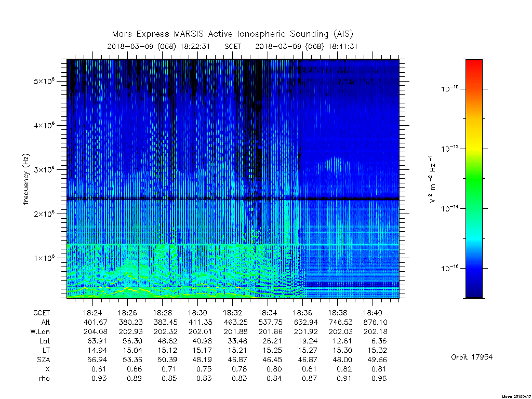532x399 pixels.
Task: Click the 'Alt' row label
Action: coord(46,322)
